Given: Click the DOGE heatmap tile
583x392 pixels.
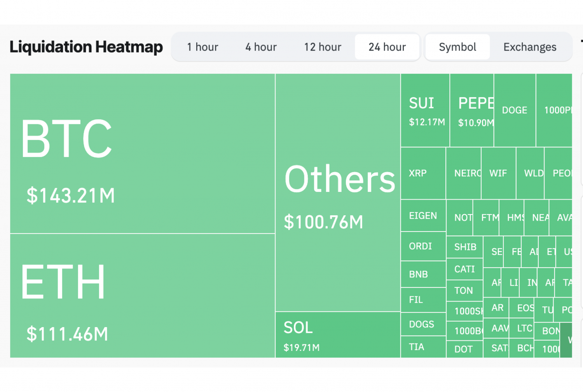Looking at the screenshot, I should (x=515, y=110).
